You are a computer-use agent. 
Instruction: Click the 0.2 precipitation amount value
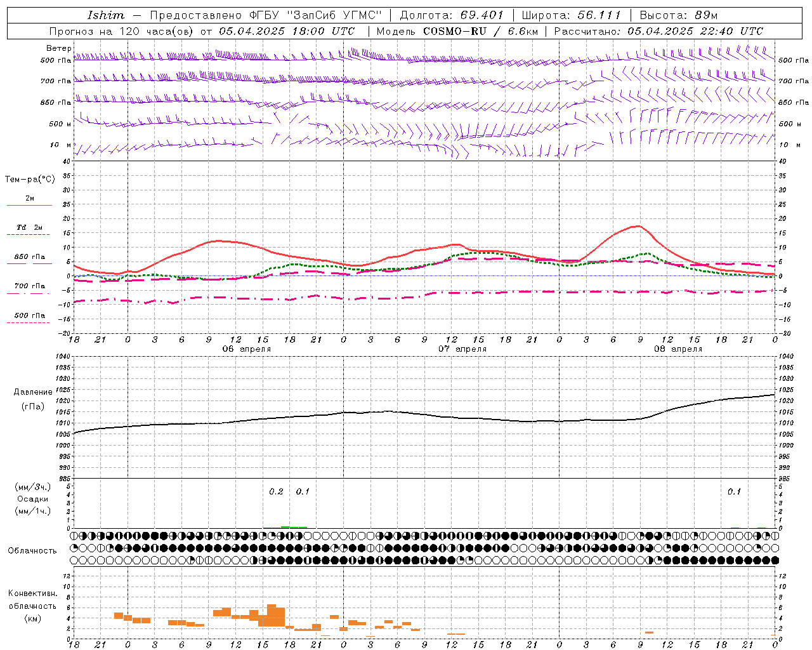coord(276,492)
